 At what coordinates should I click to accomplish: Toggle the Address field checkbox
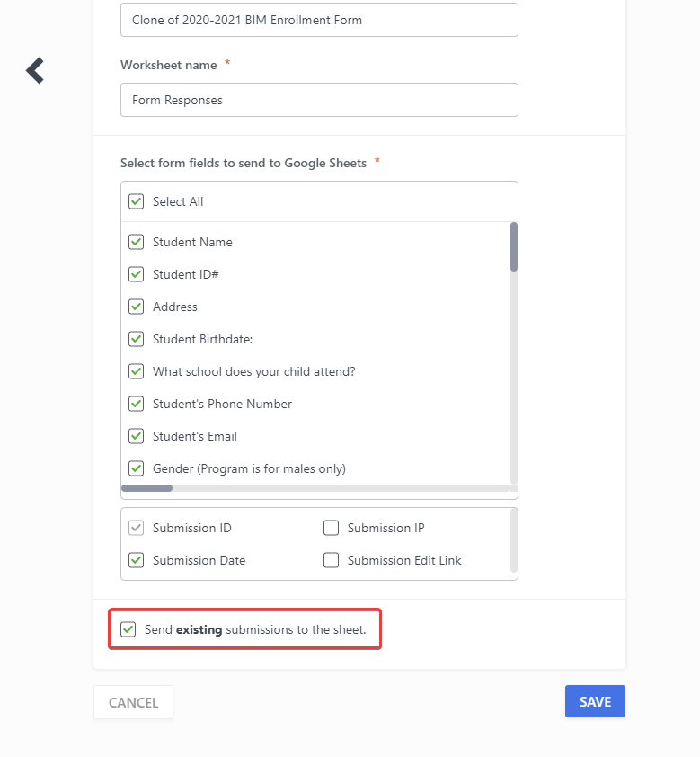pyautogui.click(x=137, y=307)
